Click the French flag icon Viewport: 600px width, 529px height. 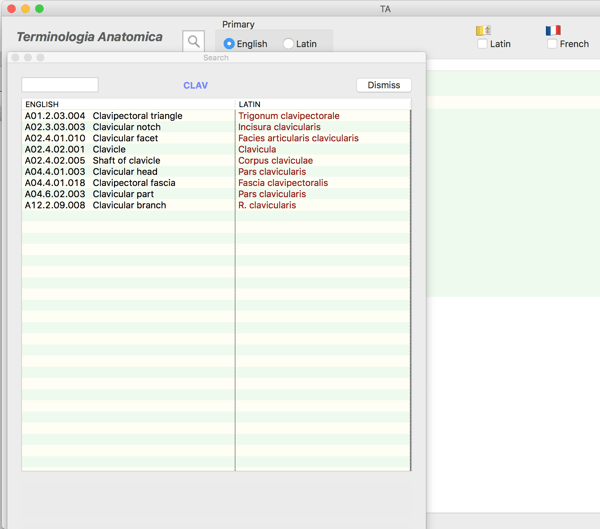click(553, 31)
